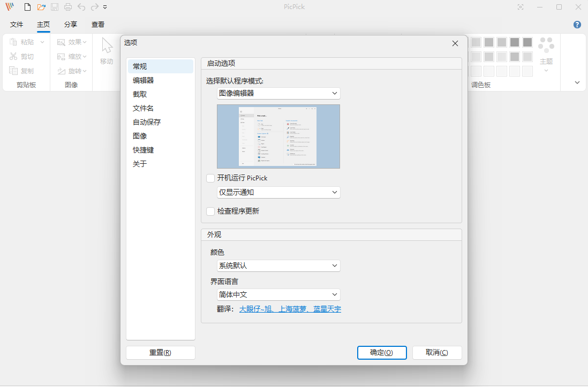Select 常规 in options sidebar
Viewport: 588px width, 387px height.
tap(161, 66)
